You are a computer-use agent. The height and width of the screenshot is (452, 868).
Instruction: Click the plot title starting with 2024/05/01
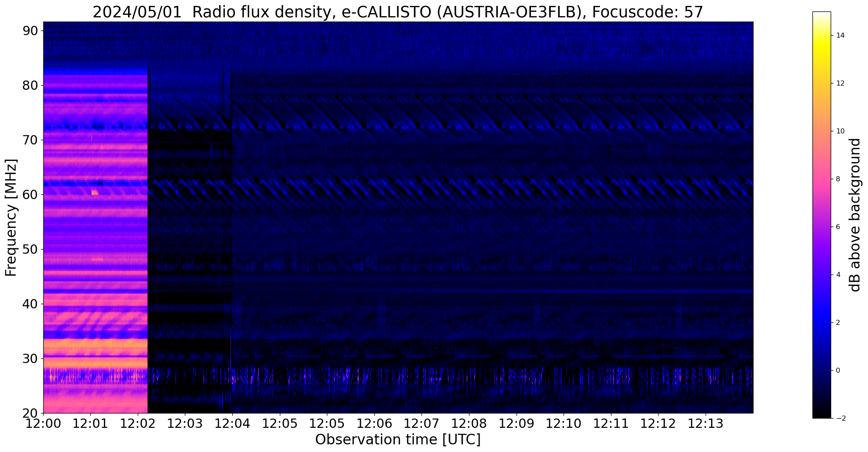pyautogui.click(x=398, y=12)
